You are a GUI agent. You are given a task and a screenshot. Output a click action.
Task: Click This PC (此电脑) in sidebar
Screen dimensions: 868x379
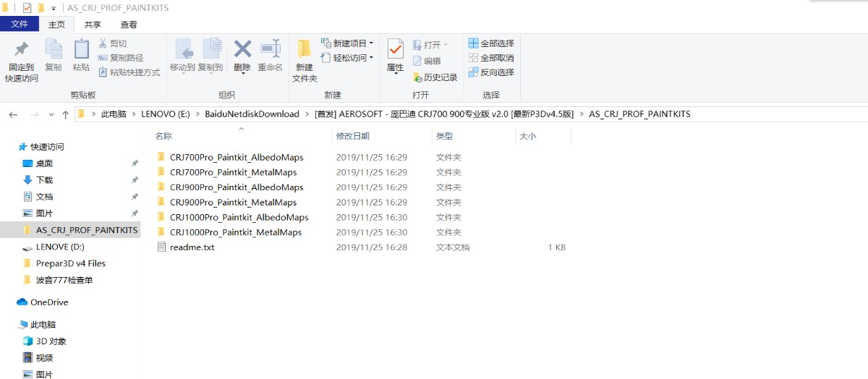43,325
